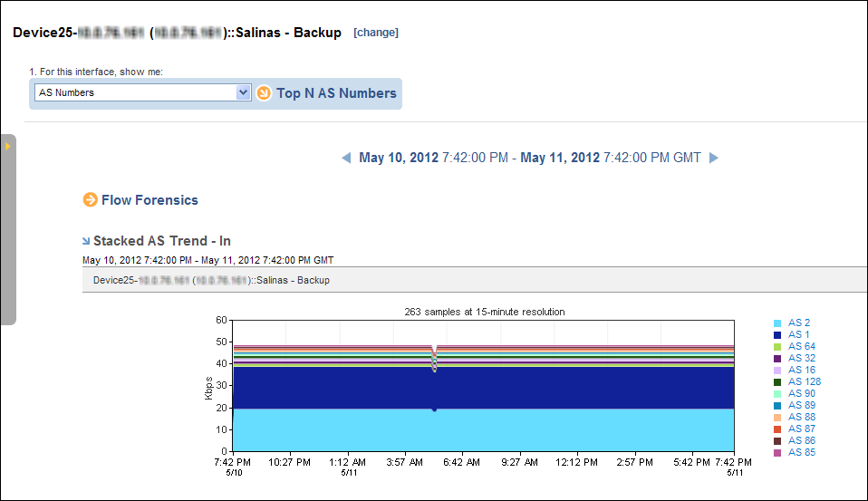Click the orange Flow Forensics arrow icon
This screenshot has height=501, width=868.
pyautogui.click(x=90, y=200)
